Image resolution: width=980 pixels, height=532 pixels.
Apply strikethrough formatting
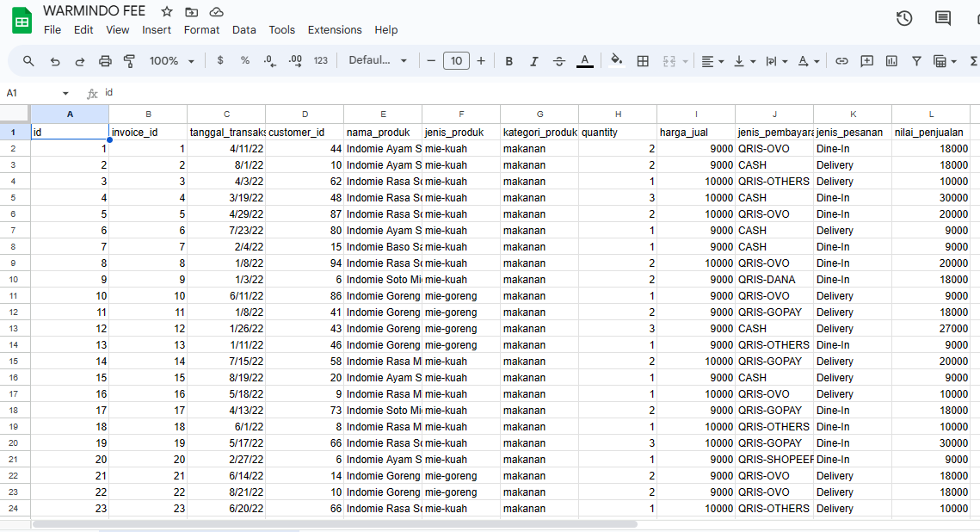coord(558,61)
